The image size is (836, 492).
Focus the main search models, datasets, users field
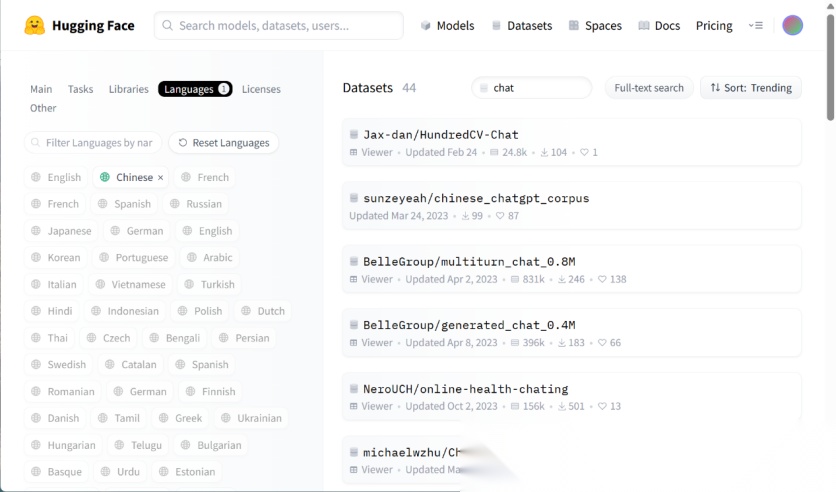(279, 26)
